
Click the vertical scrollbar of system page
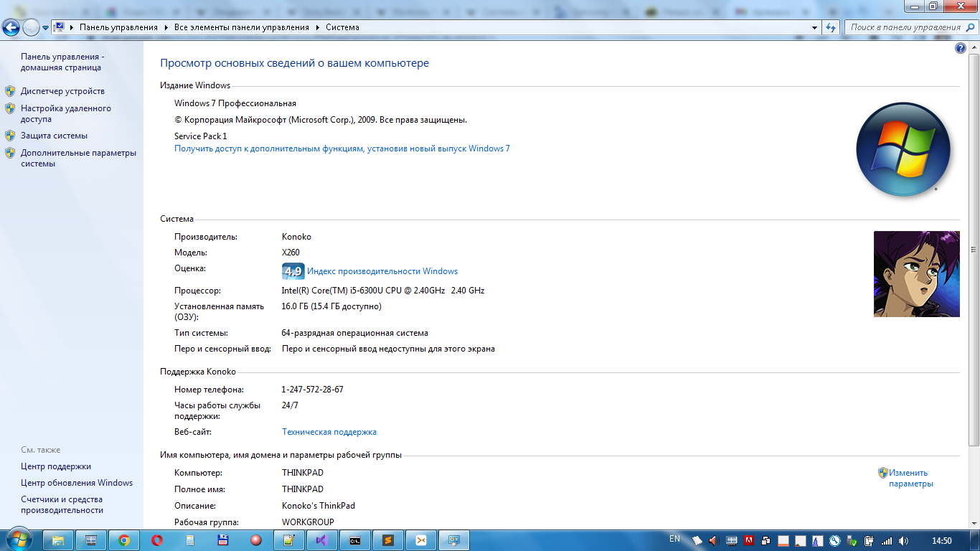[974, 251]
